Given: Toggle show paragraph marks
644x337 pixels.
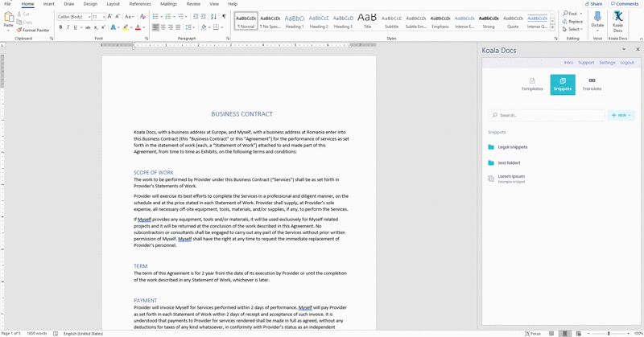Looking at the screenshot, I should click(224, 17).
